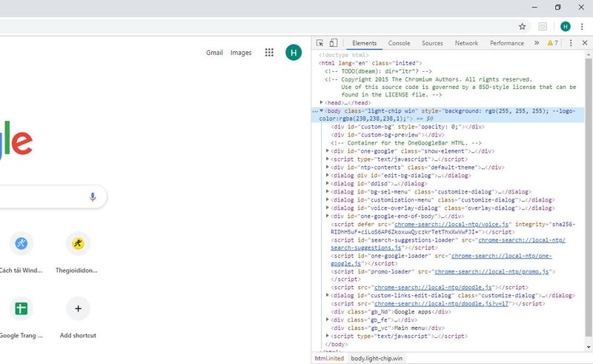Select the custom-bg div line
The height and width of the screenshot is (364, 593).
pyautogui.click(x=408, y=127)
